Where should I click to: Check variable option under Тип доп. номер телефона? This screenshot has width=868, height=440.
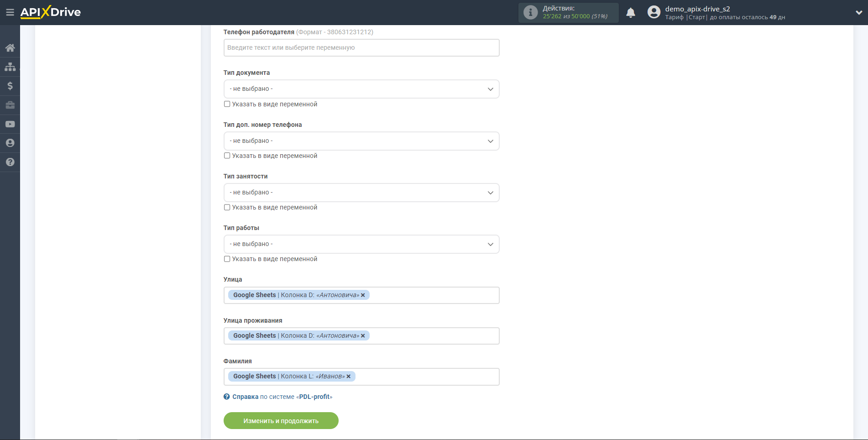[x=227, y=156]
